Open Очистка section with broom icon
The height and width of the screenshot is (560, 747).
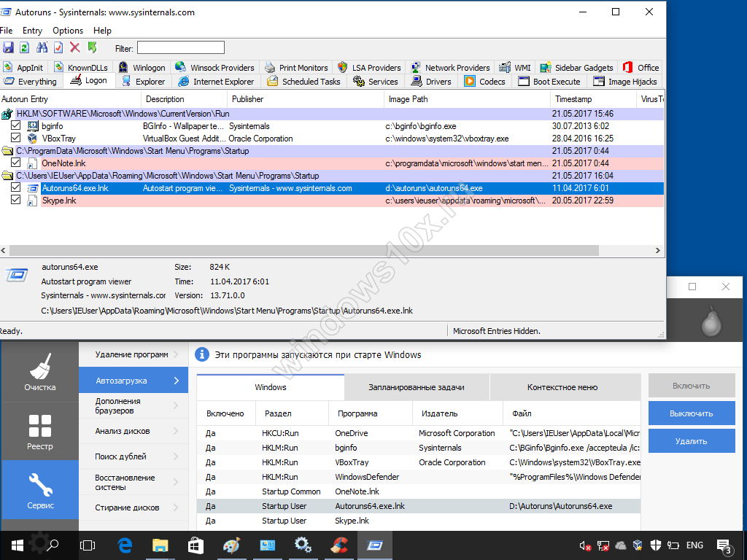[39, 372]
